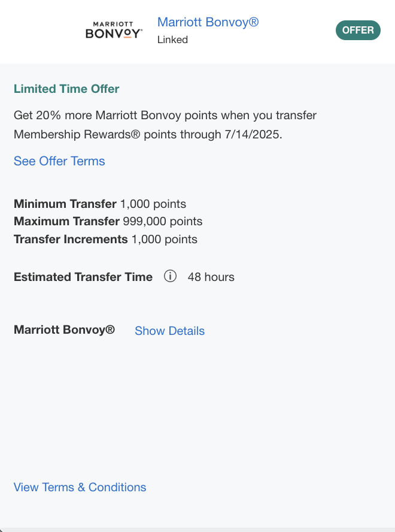This screenshot has width=395, height=532.
Task: Click the small MARRIOTT text above BONVOY
Action: tap(113, 24)
